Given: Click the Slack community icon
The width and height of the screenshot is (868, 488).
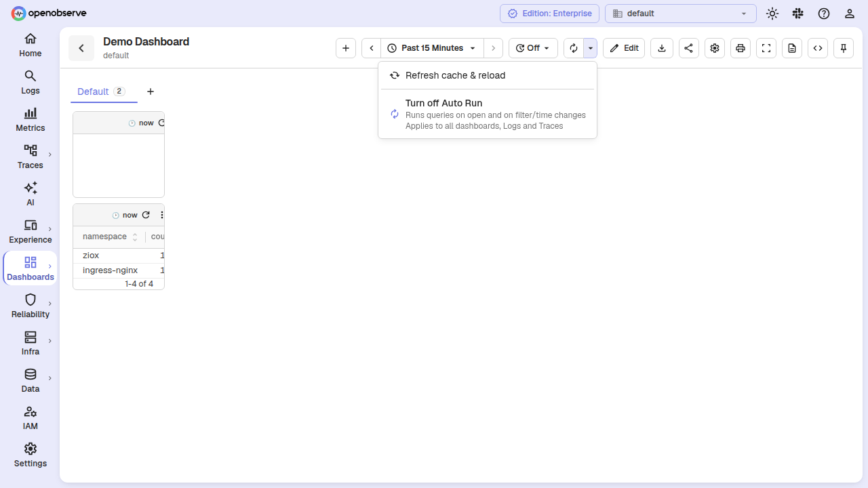Looking at the screenshot, I should (x=797, y=14).
